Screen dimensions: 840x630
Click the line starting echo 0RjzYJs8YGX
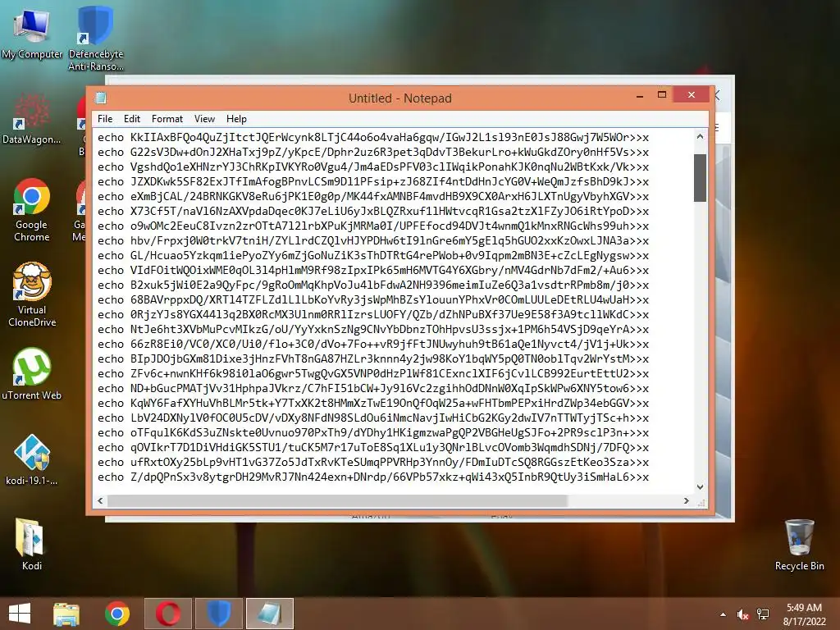pos(373,314)
